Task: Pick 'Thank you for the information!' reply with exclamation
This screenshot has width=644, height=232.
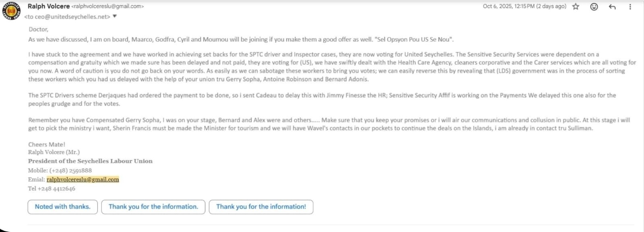Action: 261,207
